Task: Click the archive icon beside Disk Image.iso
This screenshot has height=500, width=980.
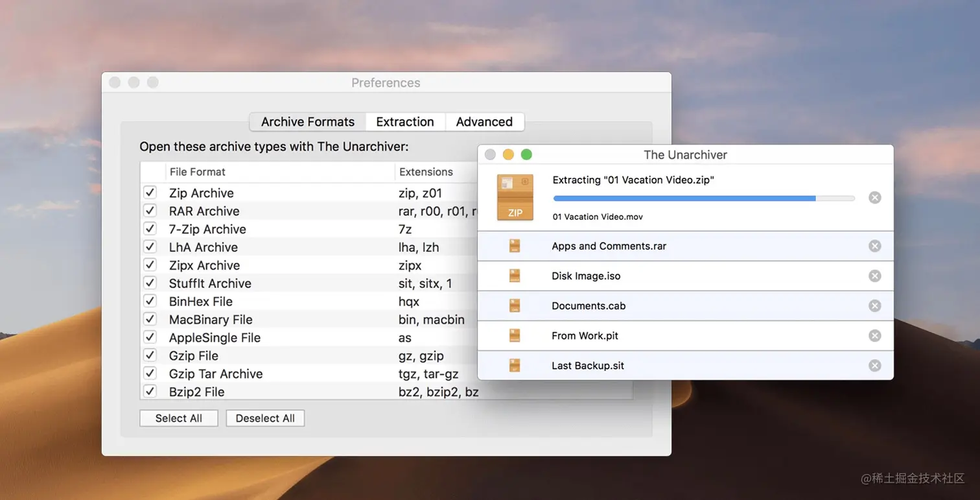Action: [x=515, y=276]
